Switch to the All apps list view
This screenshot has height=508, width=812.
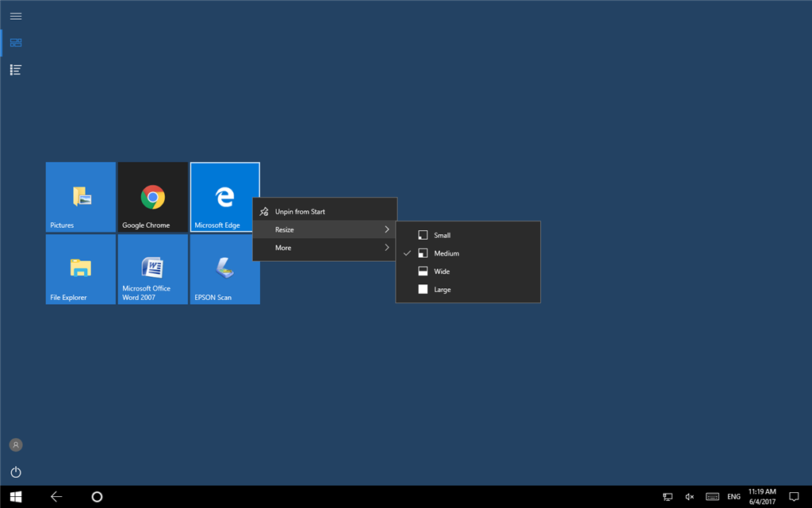tap(16, 70)
